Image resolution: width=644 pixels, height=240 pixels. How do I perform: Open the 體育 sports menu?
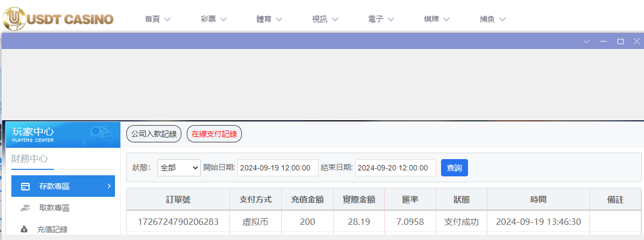click(269, 19)
